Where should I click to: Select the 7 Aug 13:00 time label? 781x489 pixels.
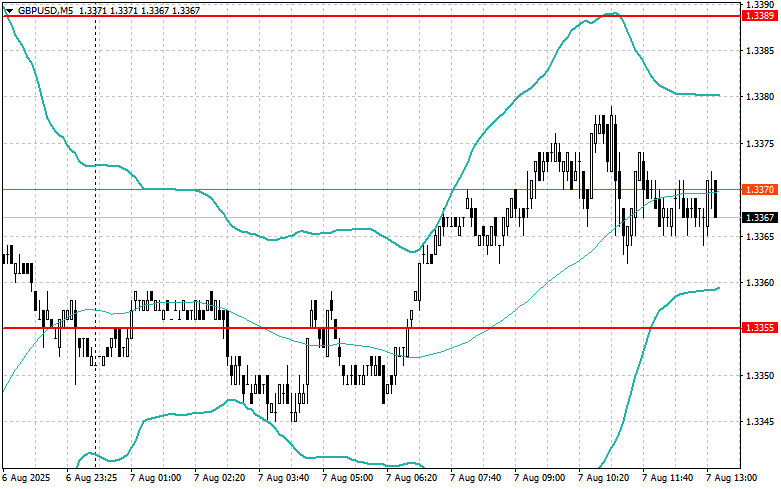[x=732, y=478]
